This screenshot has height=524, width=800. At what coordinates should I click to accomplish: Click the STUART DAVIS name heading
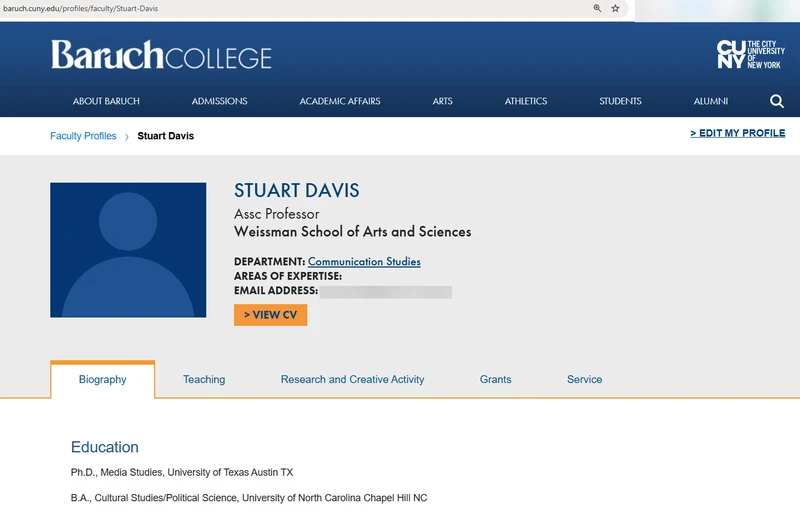(296, 190)
